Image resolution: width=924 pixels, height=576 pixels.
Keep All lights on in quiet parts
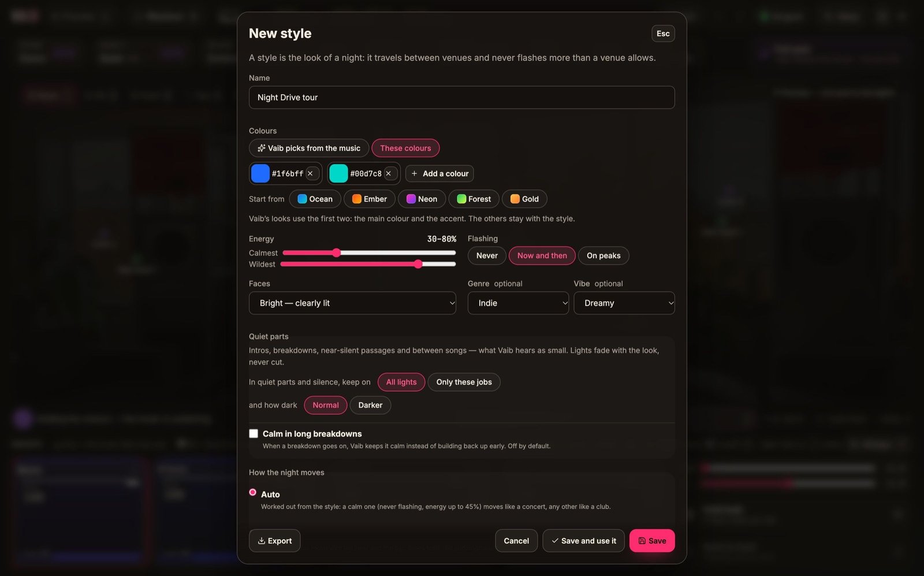[401, 382]
